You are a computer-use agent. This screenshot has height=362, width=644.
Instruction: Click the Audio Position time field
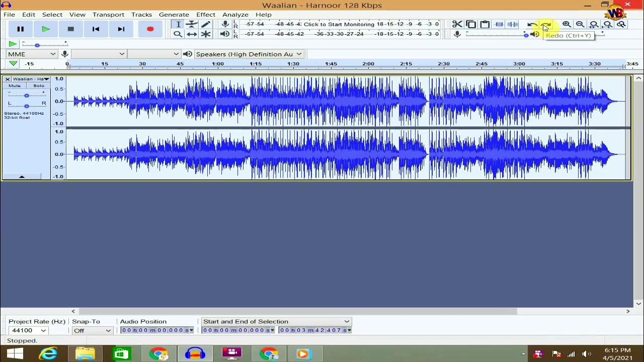pos(157,330)
